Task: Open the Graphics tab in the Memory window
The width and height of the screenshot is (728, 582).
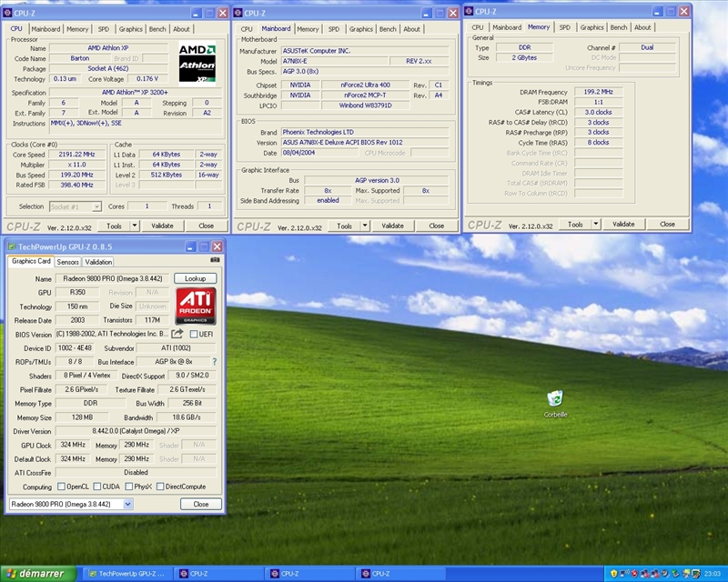Action: [591, 27]
